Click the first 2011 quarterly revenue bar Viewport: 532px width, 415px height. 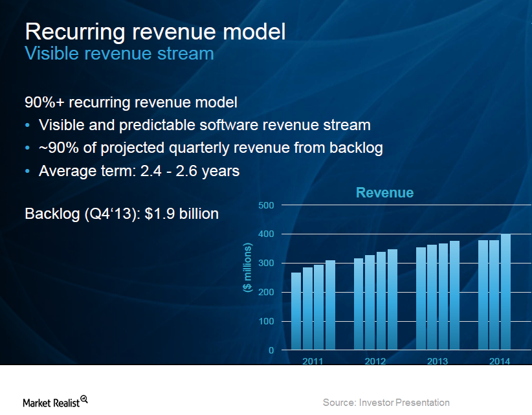(x=296, y=311)
